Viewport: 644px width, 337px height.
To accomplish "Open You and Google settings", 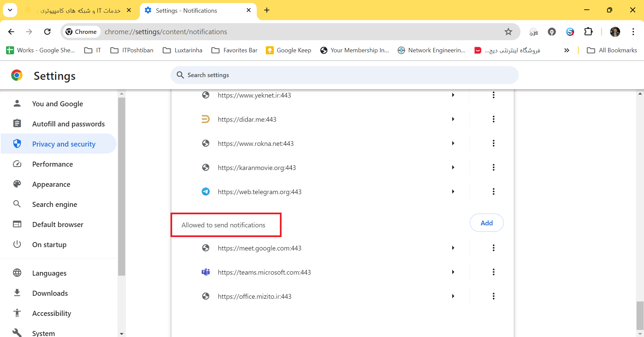I will pos(58,104).
